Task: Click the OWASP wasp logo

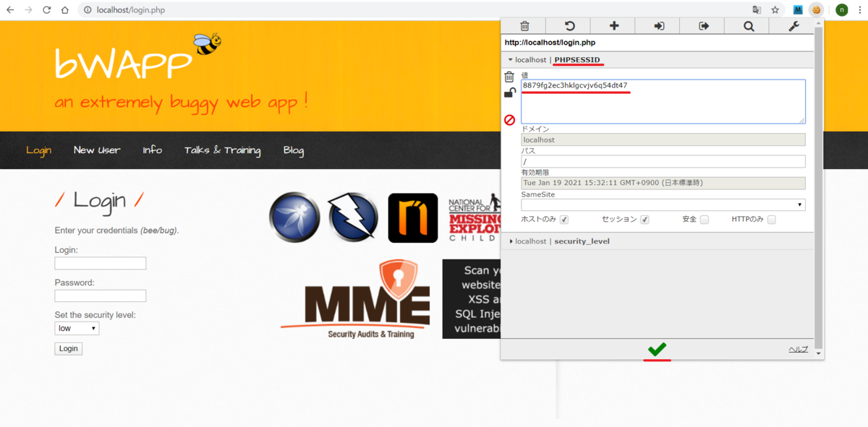Action: [294, 217]
